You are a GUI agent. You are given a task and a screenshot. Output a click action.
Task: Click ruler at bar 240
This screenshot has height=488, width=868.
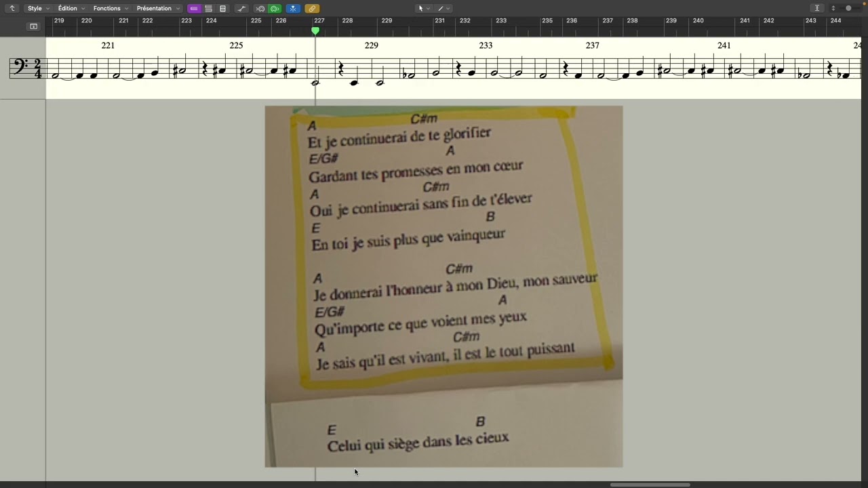[698, 21]
